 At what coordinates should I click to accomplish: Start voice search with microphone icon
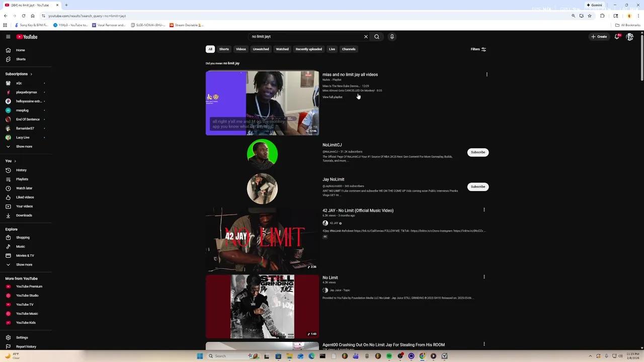(x=392, y=37)
